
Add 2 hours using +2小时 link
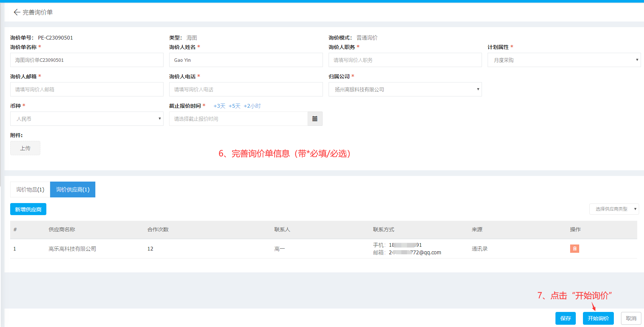click(252, 106)
